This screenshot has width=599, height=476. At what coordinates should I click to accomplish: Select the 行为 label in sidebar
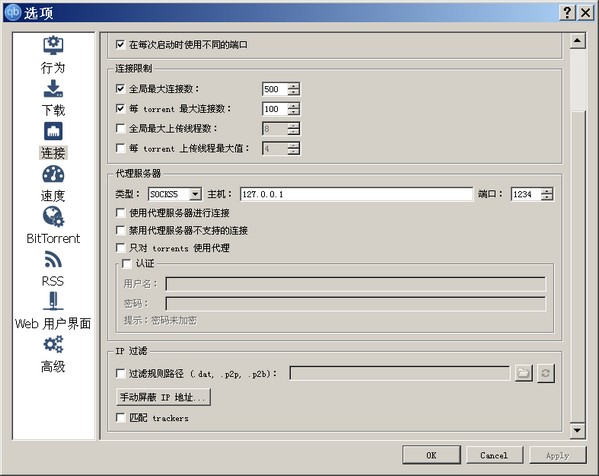53,68
